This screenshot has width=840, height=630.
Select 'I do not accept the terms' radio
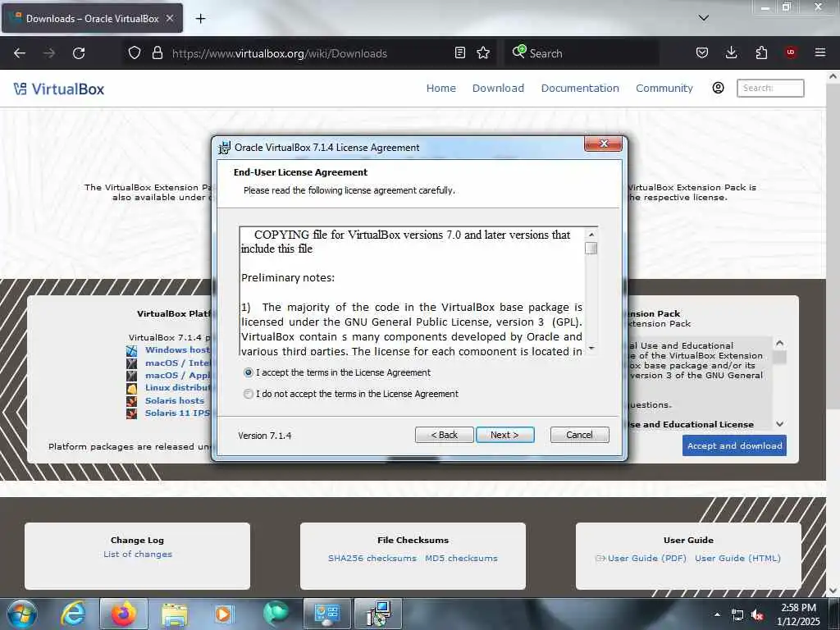pyautogui.click(x=248, y=394)
